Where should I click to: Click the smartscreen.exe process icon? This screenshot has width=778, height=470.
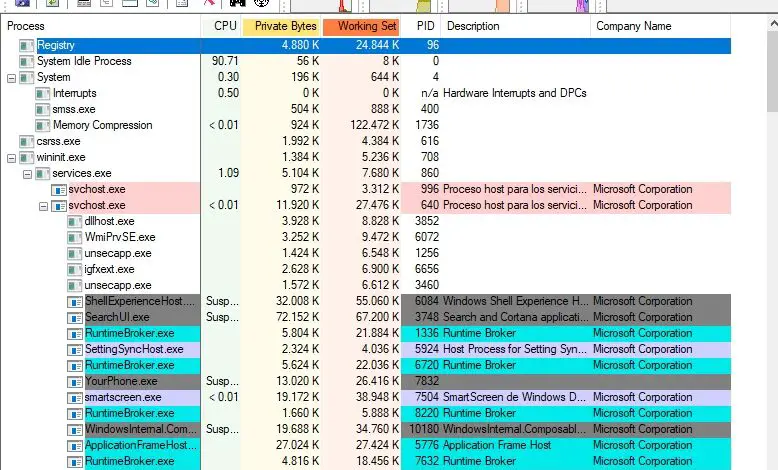tap(74, 398)
